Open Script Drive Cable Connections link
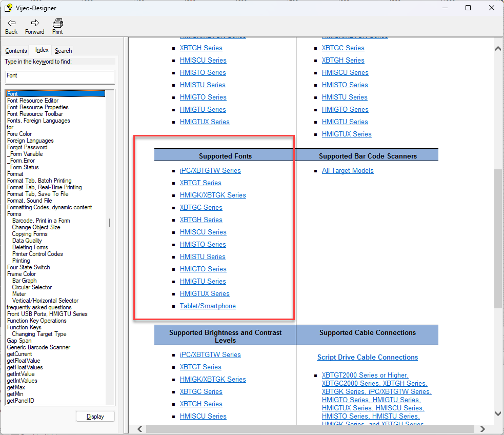Screen dimensions: 504x435 [368, 357]
